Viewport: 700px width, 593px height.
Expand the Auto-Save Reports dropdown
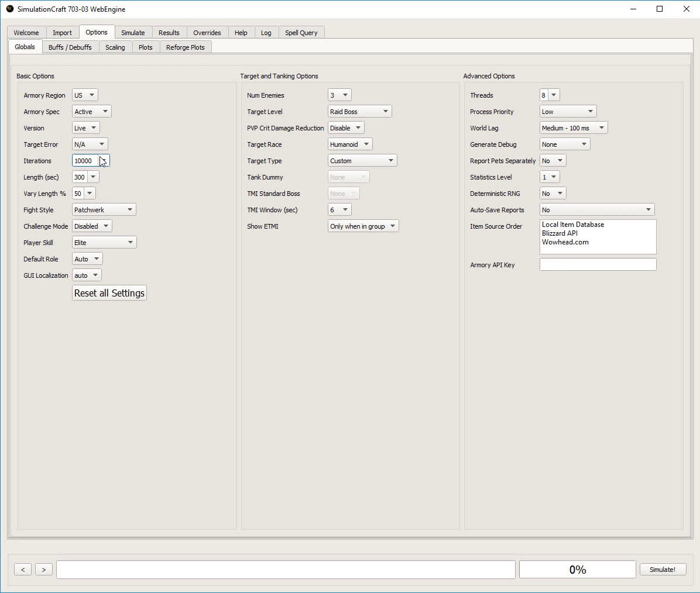tap(596, 210)
